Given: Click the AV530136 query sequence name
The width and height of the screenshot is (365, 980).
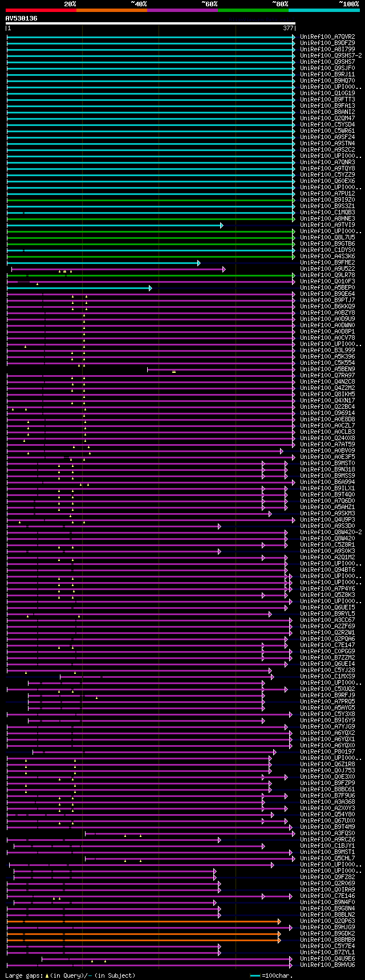Looking at the screenshot, I should [22, 18].
